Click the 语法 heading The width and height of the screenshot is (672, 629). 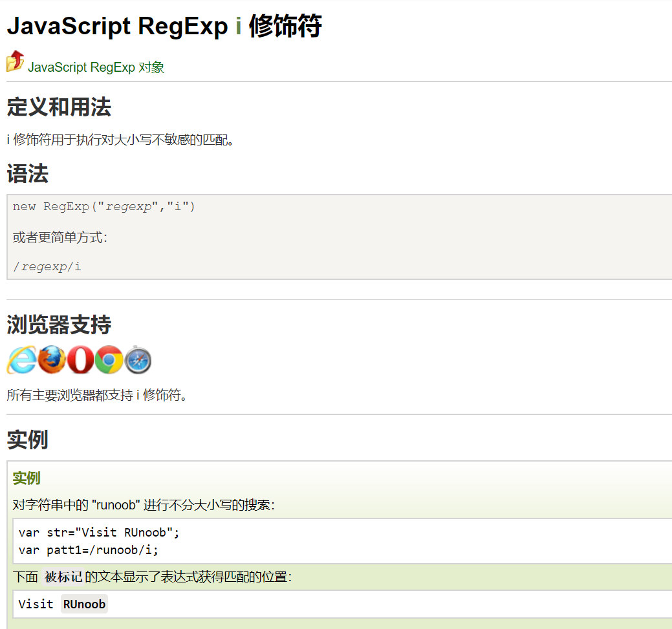28,173
